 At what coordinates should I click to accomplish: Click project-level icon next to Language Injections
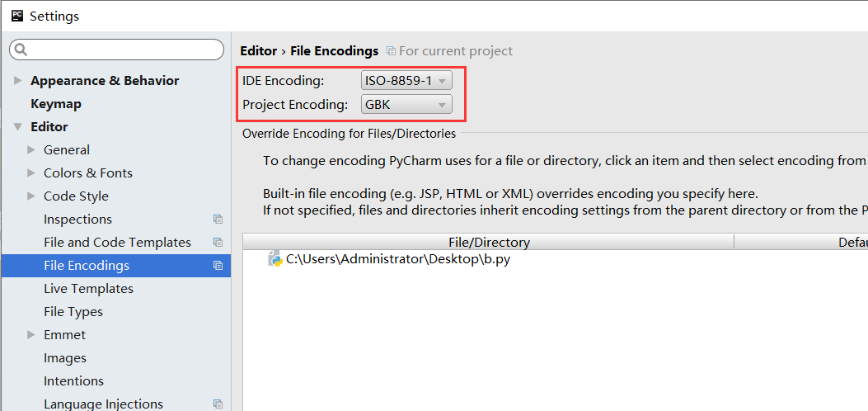[218, 404]
